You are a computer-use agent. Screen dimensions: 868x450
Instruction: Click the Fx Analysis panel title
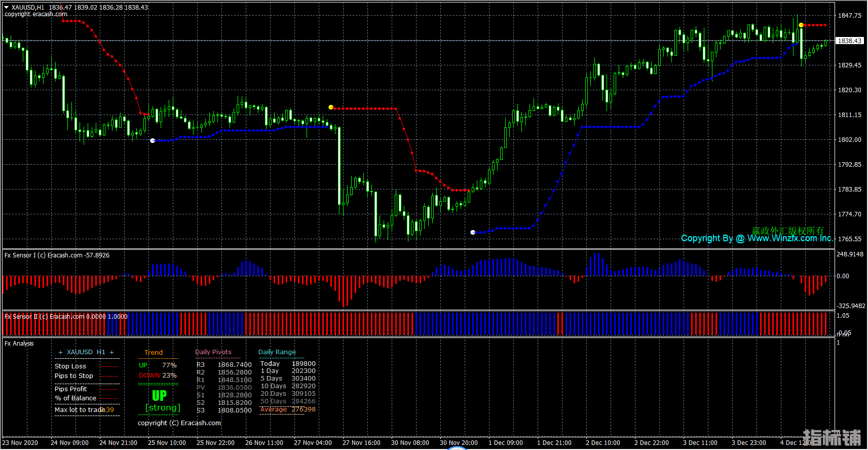click(x=19, y=344)
